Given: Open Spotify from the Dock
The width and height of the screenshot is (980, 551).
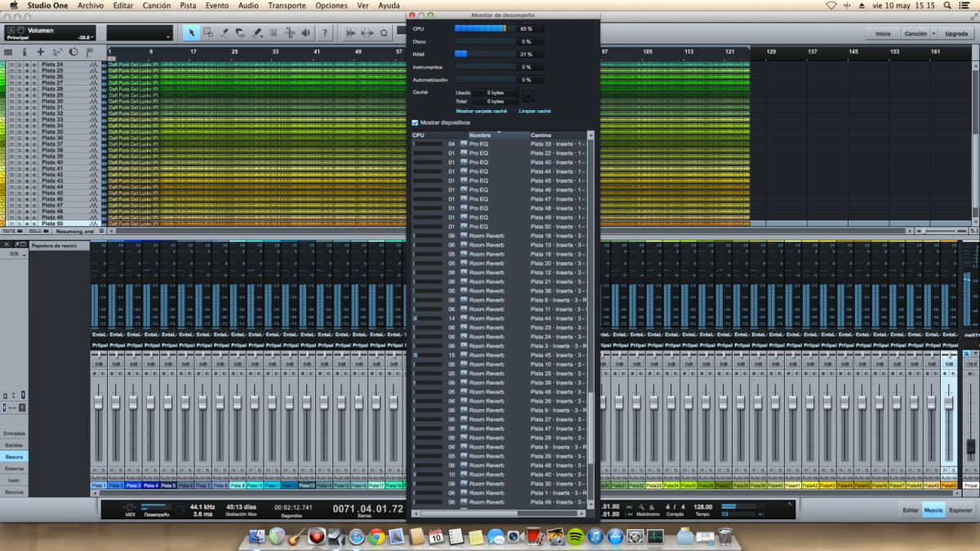Looking at the screenshot, I should point(575,536).
